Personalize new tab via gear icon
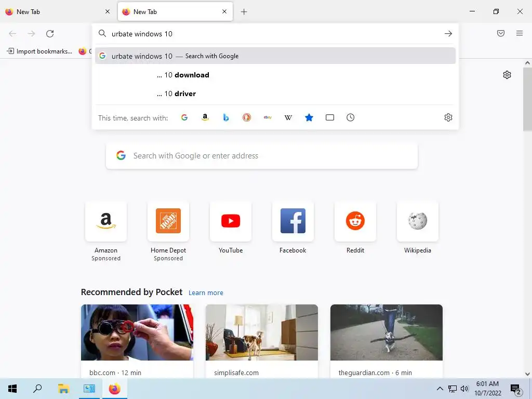The width and height of the screenshot is (532, 399). pos(507,75)
